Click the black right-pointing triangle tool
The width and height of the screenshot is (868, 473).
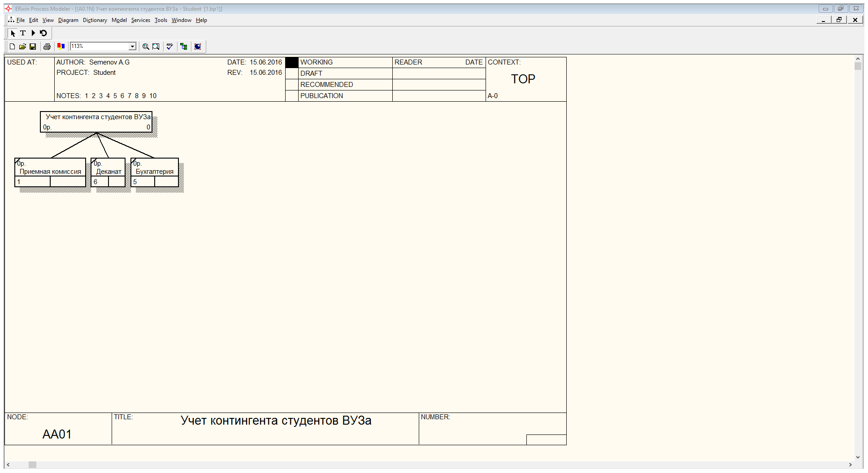pyautogui.click(x=33, y=33)
